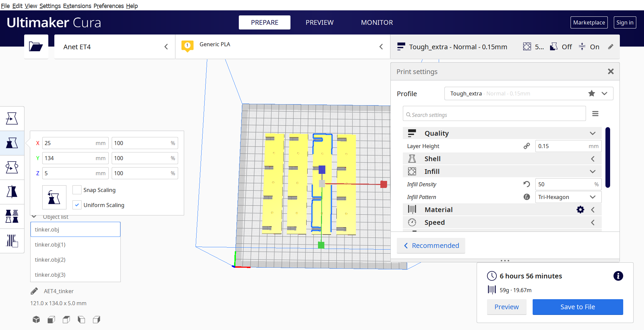The image size is (644, 330).
Task: Open the Settings menu
Action: 50,6
